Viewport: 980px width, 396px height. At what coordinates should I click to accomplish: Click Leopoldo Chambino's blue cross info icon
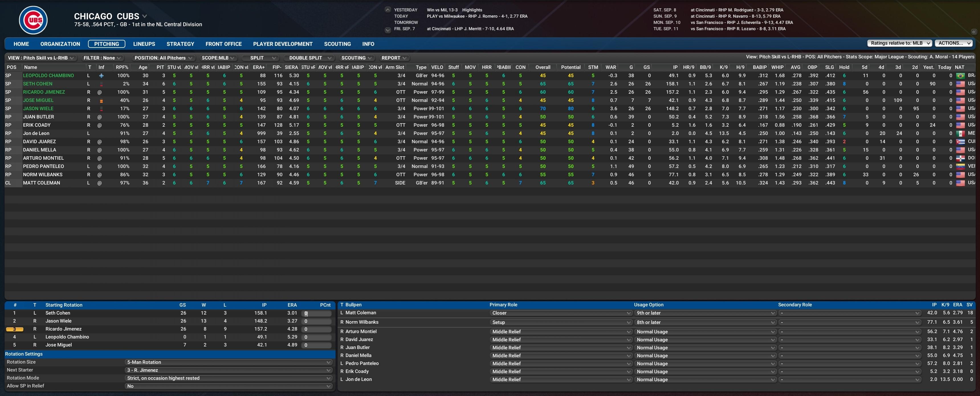(x=101, y=76)
